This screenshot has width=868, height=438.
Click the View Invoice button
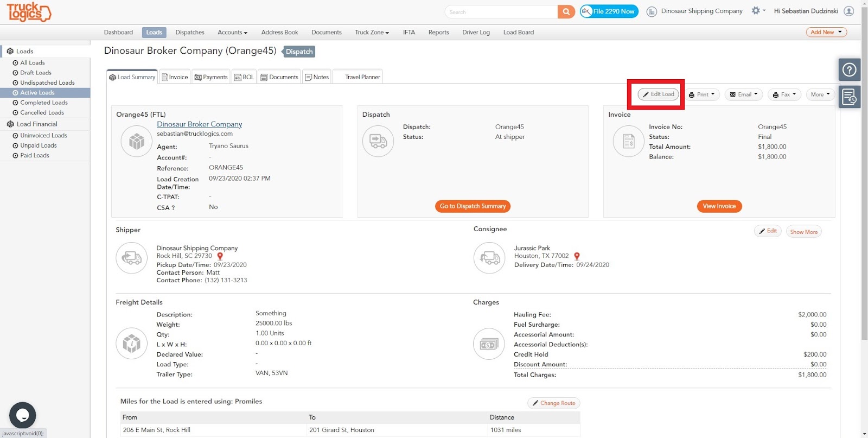719,206
